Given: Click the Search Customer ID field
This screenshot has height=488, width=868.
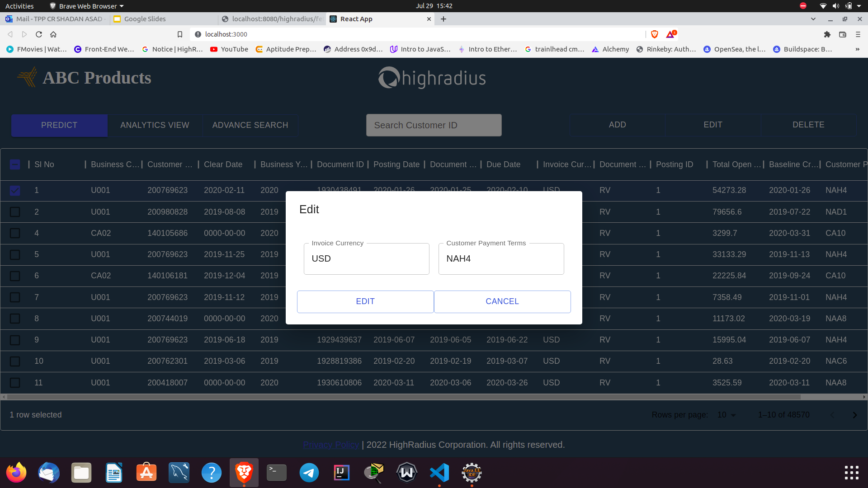Looking at the screenshot, I should pos(434,125).
